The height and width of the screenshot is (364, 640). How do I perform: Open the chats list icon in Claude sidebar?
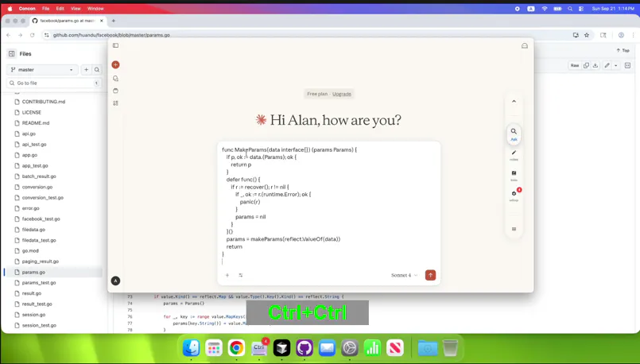click(x=115, y=79)
